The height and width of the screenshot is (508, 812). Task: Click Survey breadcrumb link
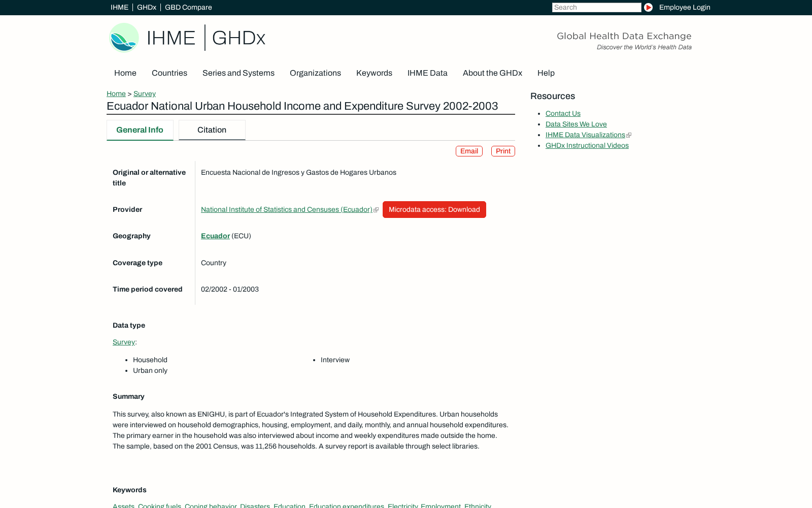point(145,93)
